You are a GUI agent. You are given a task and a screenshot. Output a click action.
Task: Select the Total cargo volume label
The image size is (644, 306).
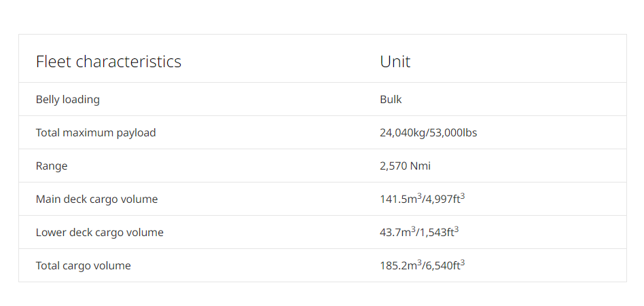[83, 265]
